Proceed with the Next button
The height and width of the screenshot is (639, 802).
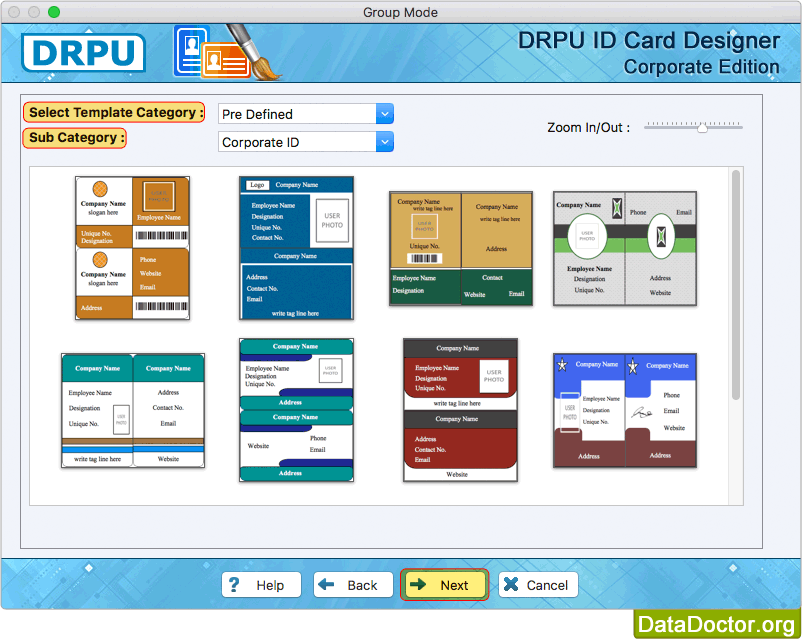[444, 585]
